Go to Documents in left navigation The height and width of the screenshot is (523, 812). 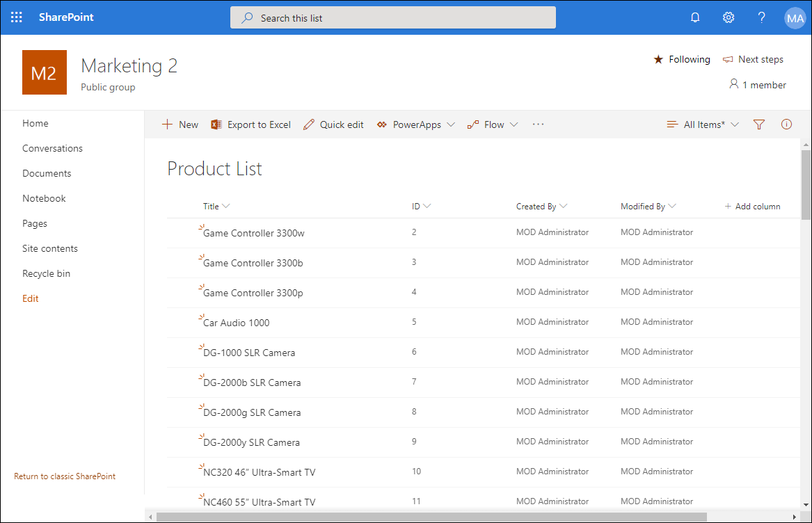(x=47, y=173)
